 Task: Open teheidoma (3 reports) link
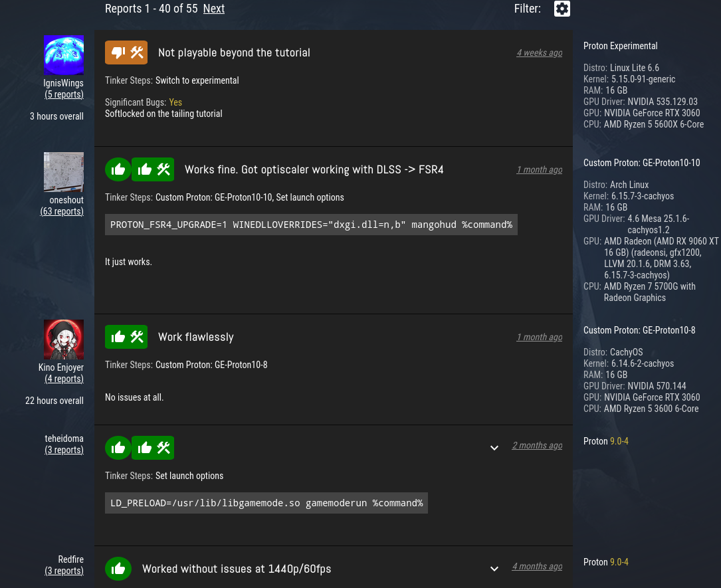tap(64, 450)
